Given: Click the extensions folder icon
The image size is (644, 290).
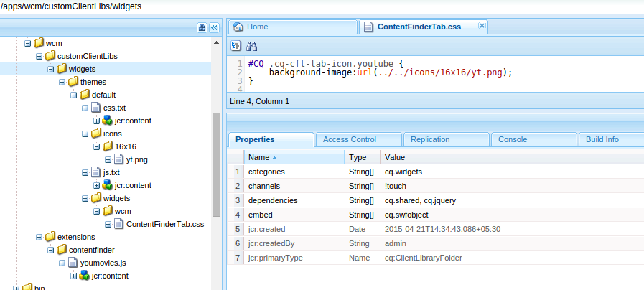Looking at the screenshot, I should tap(50, 237).
